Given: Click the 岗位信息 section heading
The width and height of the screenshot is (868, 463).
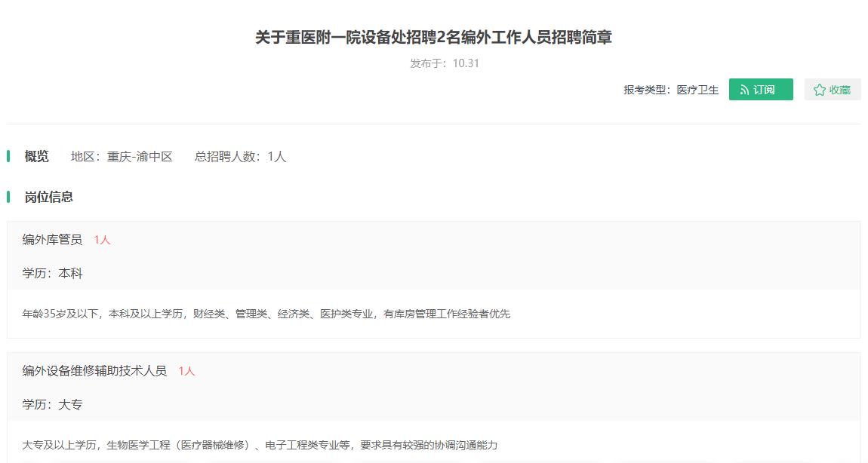Looking at the screenshot, I should click(x=49, y=198).
